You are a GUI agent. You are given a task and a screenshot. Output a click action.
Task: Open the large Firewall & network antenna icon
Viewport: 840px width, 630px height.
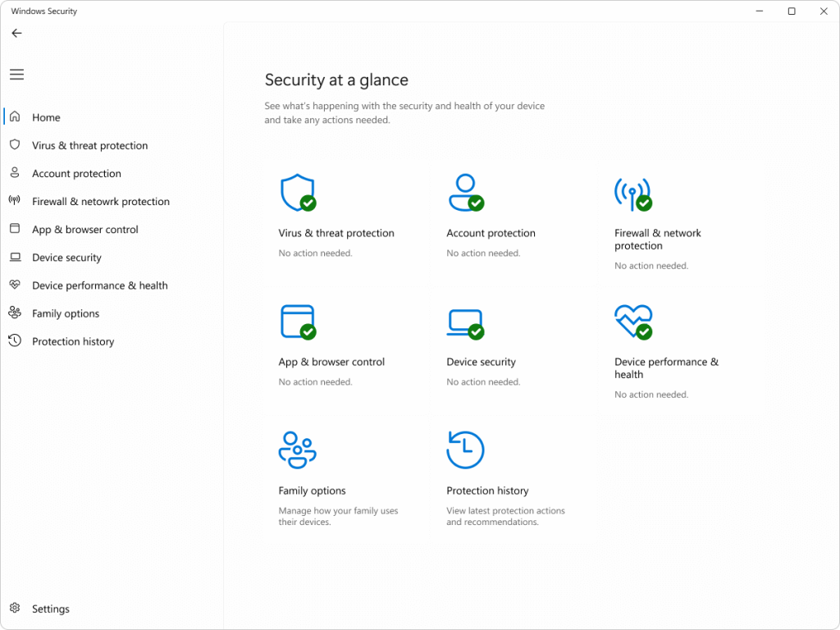[x=633, y=194]
